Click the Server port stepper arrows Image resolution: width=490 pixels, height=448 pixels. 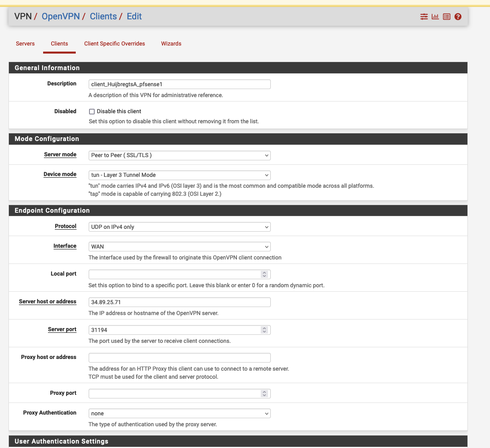pos(264,330)
